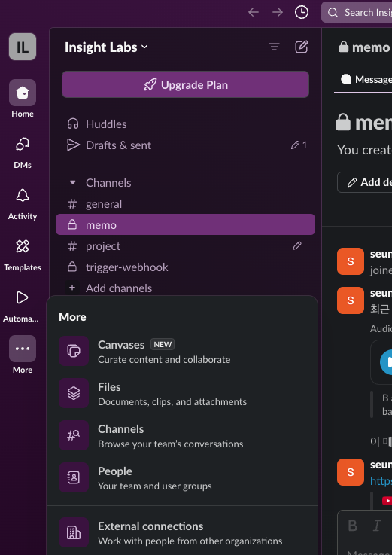
Task: Open Channels from the More menu
Action: point(182,435)
